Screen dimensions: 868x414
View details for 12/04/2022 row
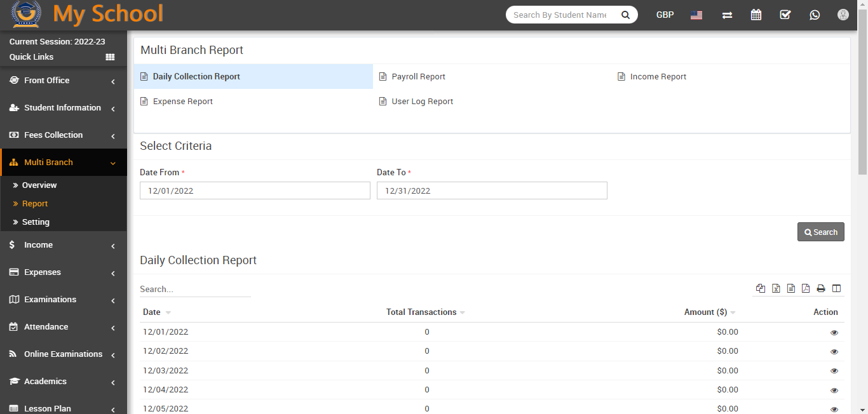pyautogui.click(x=834, y=391)
